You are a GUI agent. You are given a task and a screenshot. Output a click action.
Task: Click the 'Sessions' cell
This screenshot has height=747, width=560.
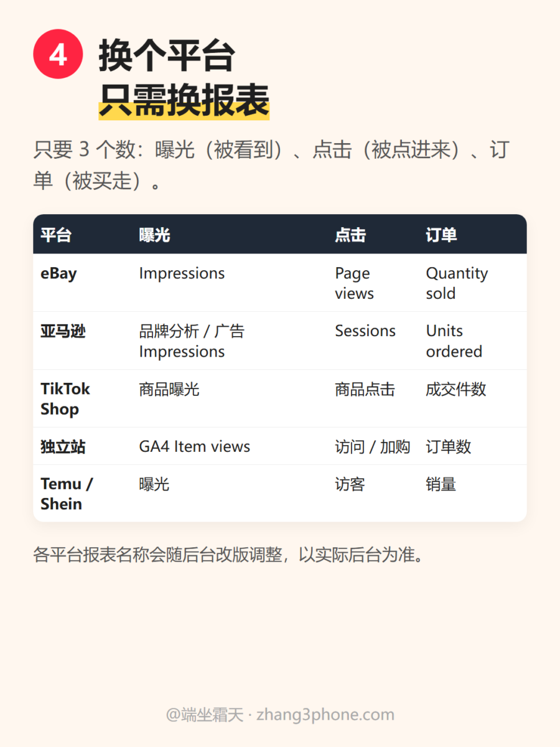[x=365, y=331]
